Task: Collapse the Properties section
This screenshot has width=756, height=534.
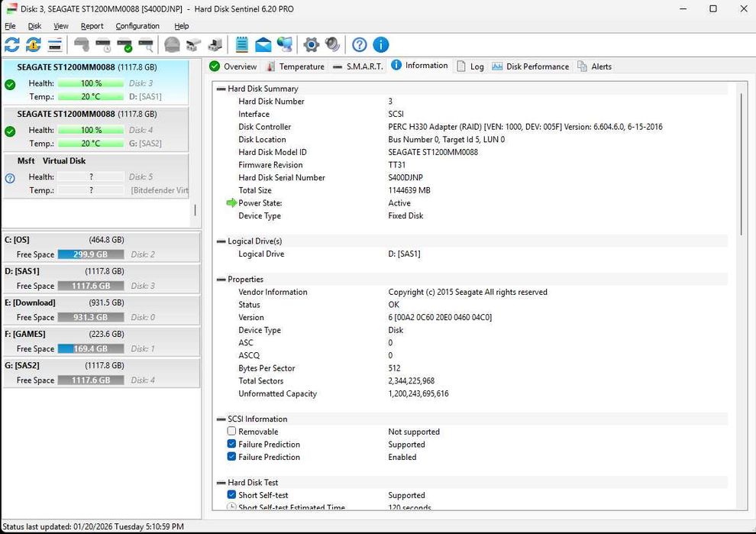Action: [221, 280]
